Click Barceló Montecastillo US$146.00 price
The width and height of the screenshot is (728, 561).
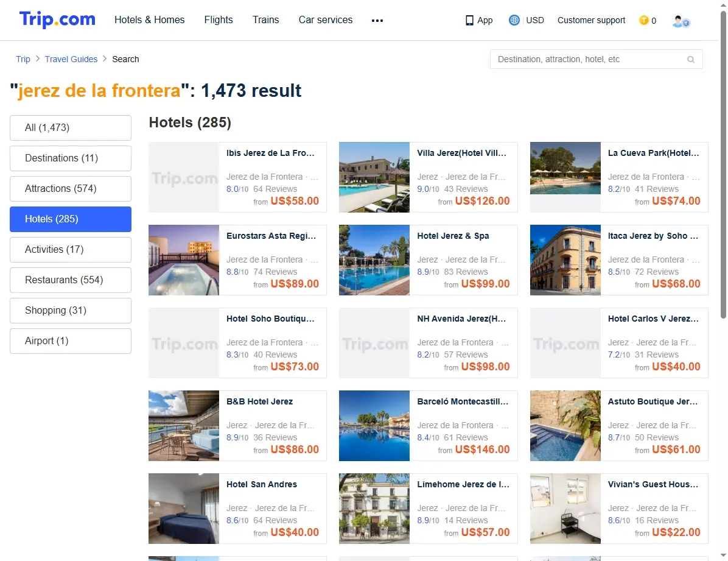[x=482, y=450]
